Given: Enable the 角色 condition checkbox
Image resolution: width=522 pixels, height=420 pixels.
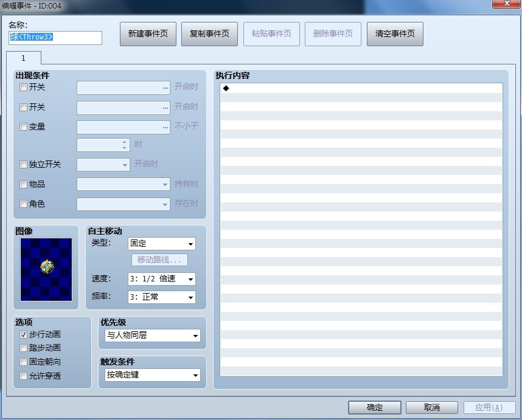Looking at the screenshot, I should (23, 204).
